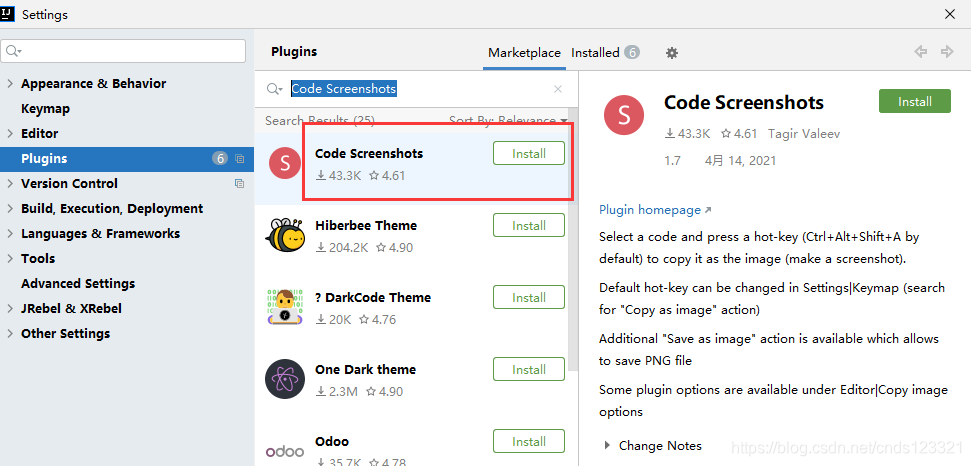Image resolution: width=971 pixels, height=466 pixels.
Task: Click the Code Screenshots detail logo
Action: (x=624, y=115)
